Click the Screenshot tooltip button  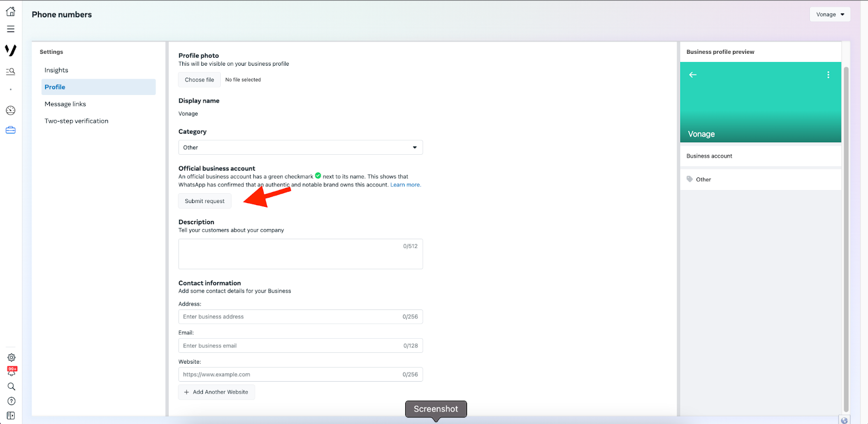coord(436,409)
